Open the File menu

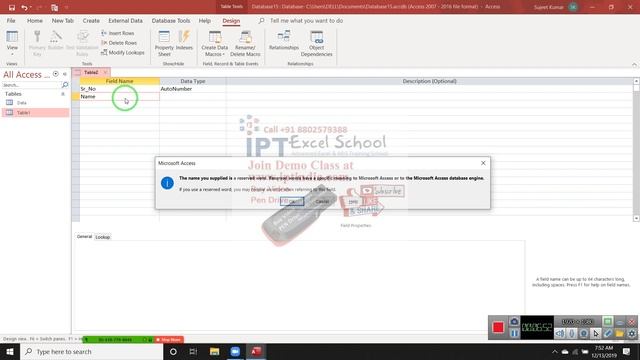pyautogui.click(x=11, y=20)
